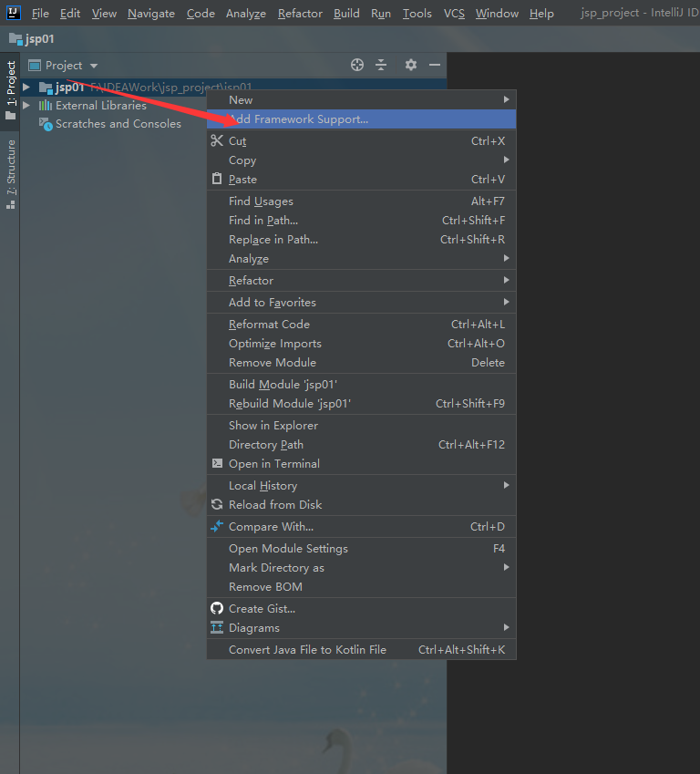
Task: Select Convert Java File to Kotlin File
Action: coord(361,649)
